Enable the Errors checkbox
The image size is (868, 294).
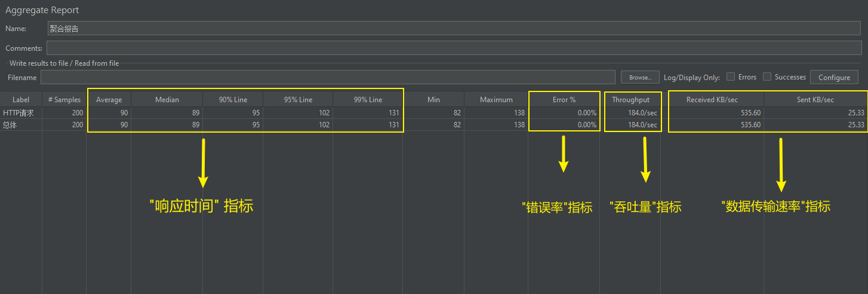click(731, 76)
